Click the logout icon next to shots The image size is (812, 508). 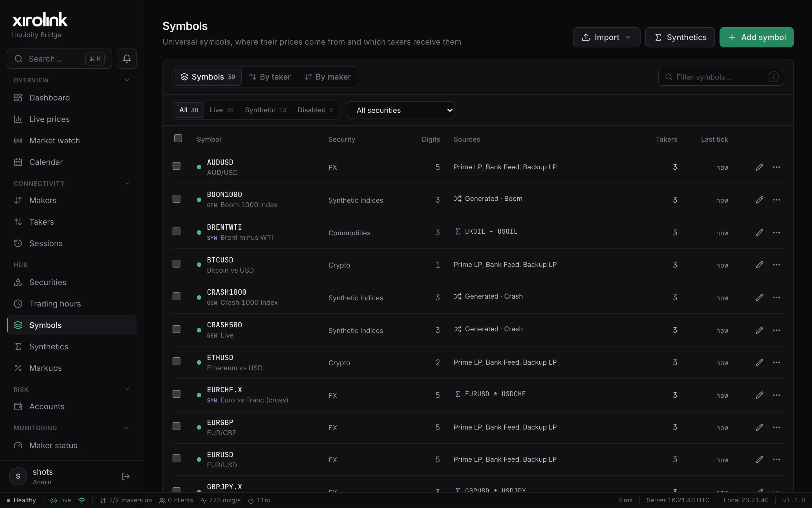[125, 476]
